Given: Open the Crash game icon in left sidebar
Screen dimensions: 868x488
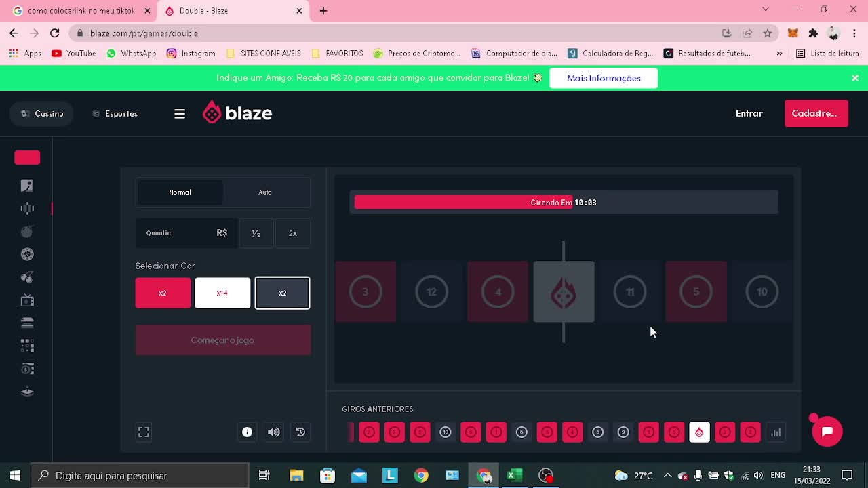Looking at the screenshot, I should coord(27,186).
